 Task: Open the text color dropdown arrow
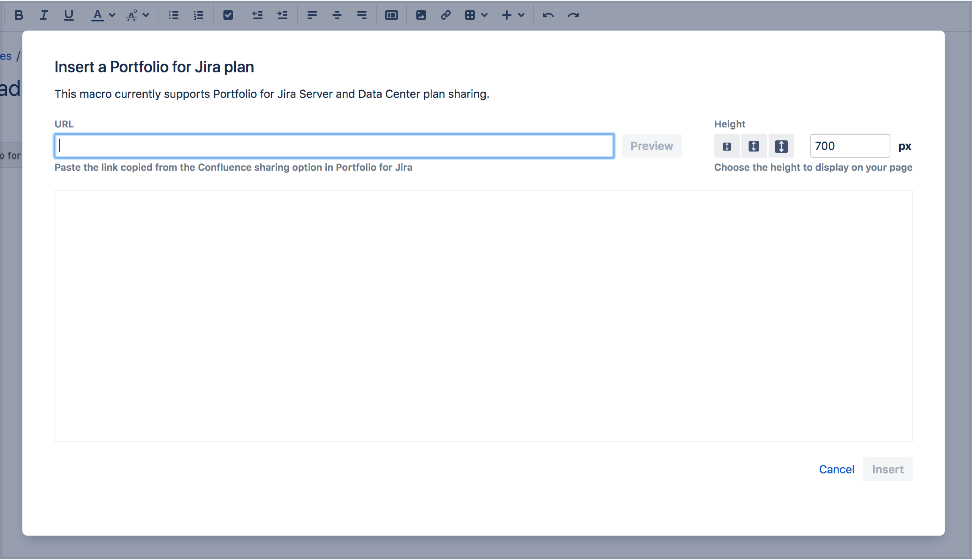tap(112, 15)
